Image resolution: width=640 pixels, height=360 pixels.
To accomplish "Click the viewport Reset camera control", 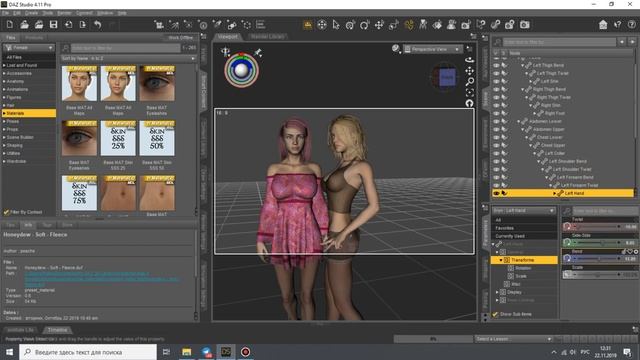I will pyautogui.click(x=470, y=103).
